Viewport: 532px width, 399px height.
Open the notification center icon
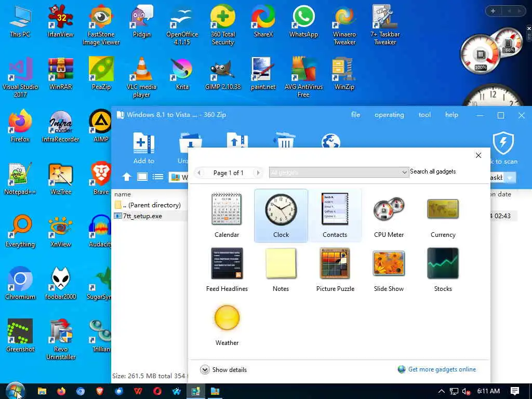[515, 391]
